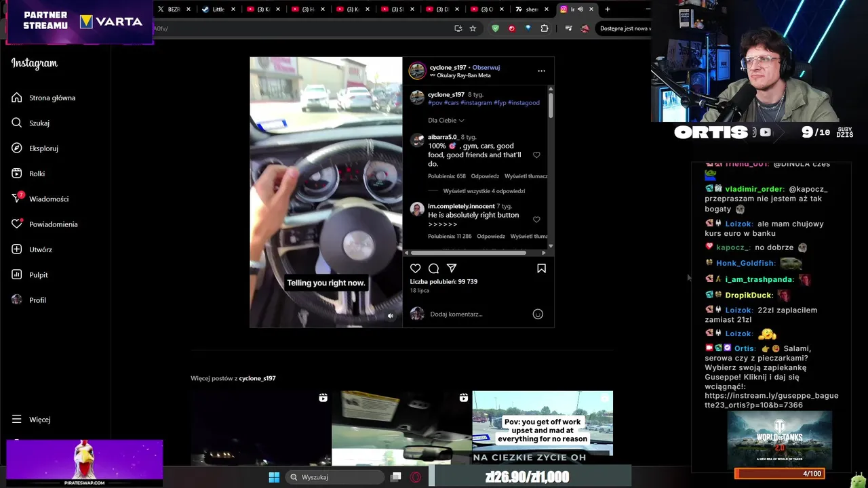This screenshot has height=488, width=868.
Task: Click Liczba polubień: 99 739 count
Action: pyautogui.click(x=443, y=281)
